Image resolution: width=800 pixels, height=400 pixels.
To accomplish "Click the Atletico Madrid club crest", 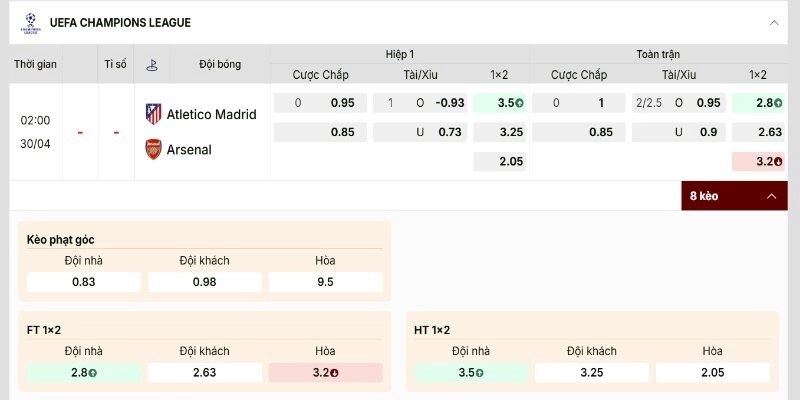I will (x=153, y=114).
